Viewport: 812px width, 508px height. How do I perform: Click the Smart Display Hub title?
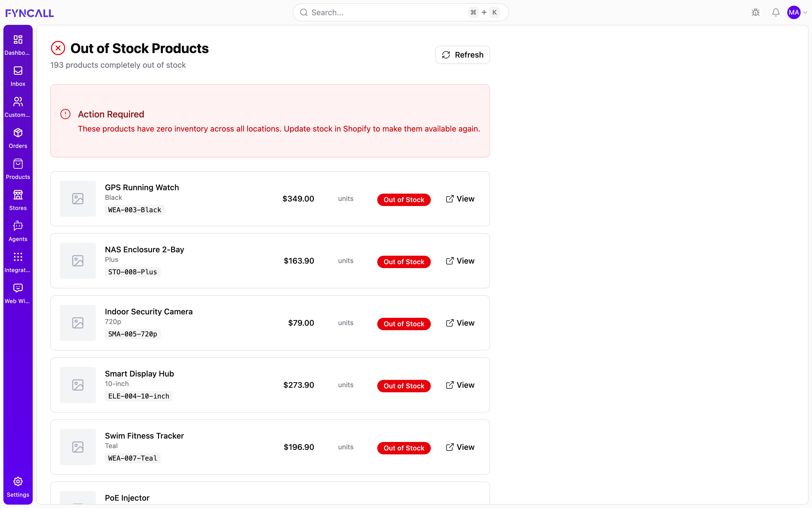[x=139, y=374]
